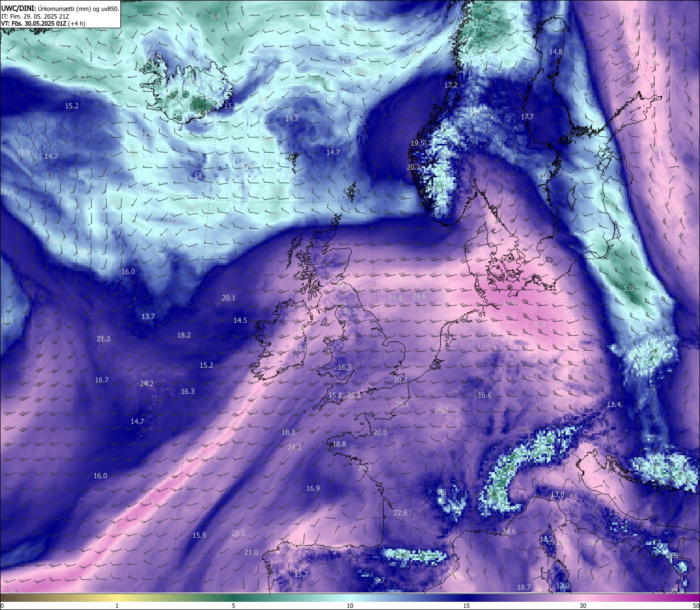Click the map value "16.6"
Viewport: 700px width, 610px height.
[x=485, y=395]
